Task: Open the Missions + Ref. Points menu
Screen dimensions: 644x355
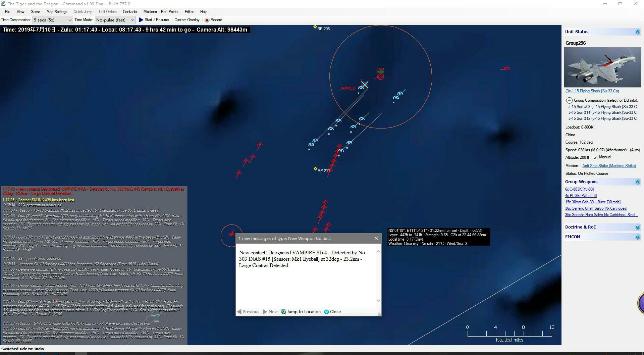Action: [161, 12]
